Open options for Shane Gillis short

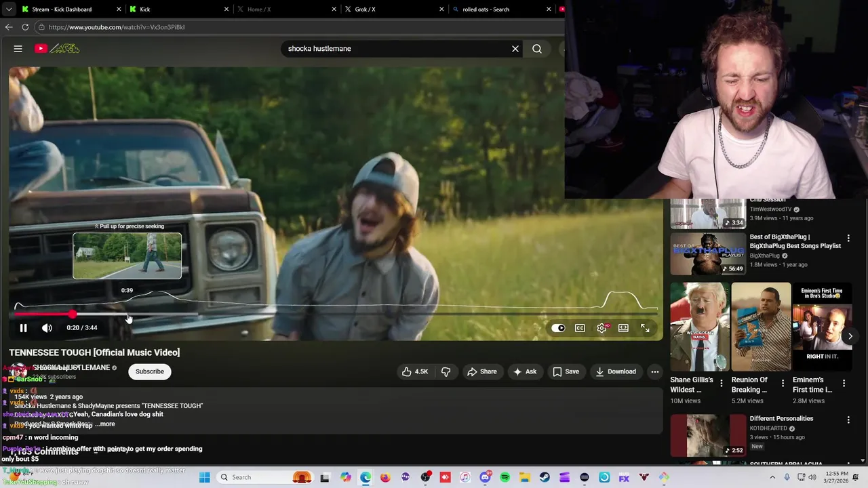point(722,384)
